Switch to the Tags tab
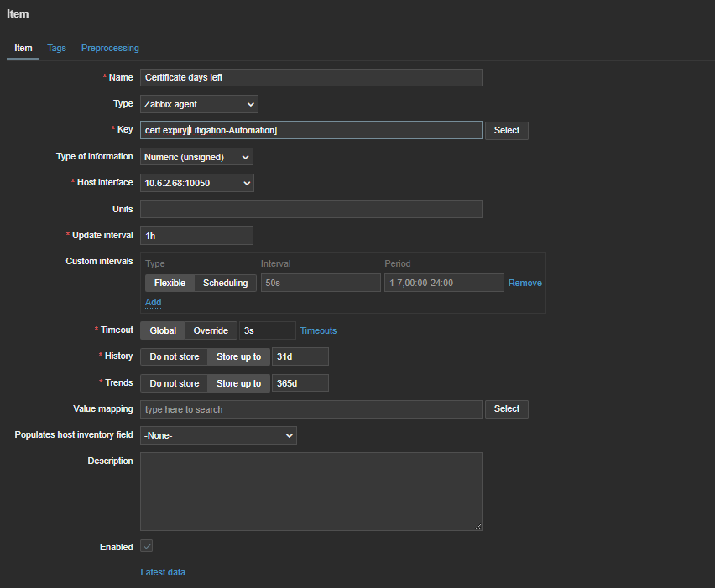The height and width of the screenshot is (588, 715). tap(56, 48)
